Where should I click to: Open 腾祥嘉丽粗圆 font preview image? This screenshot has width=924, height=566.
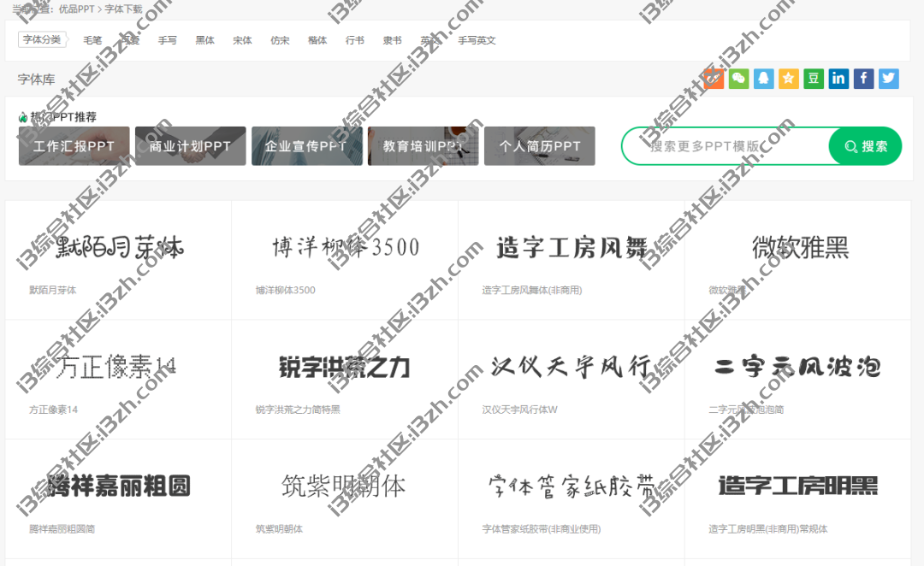118,486
